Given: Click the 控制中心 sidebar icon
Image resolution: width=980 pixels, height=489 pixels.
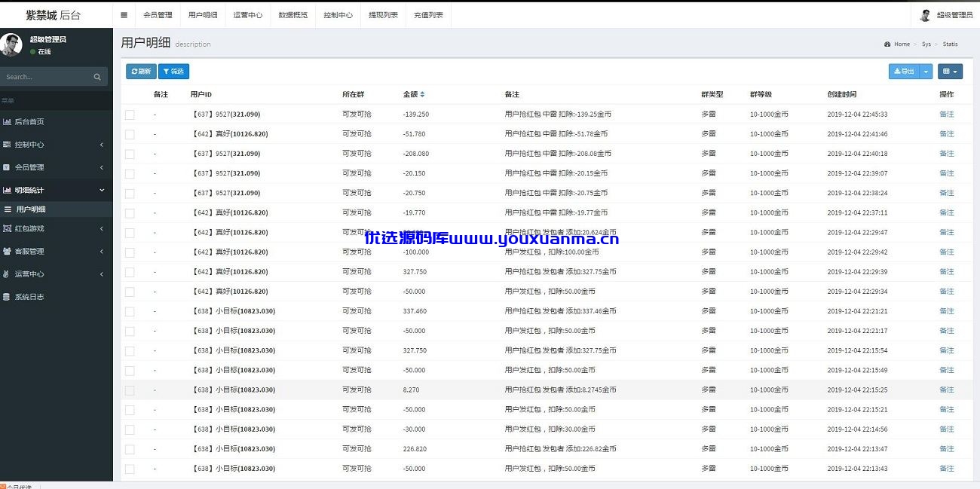Looking at the screenshot, I should pyautogui.click(x=7, y=145).
